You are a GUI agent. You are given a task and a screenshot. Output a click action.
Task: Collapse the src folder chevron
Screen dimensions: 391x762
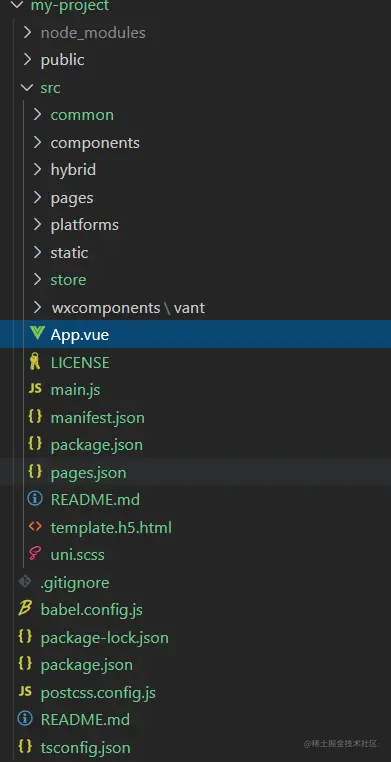pos(27,88)
